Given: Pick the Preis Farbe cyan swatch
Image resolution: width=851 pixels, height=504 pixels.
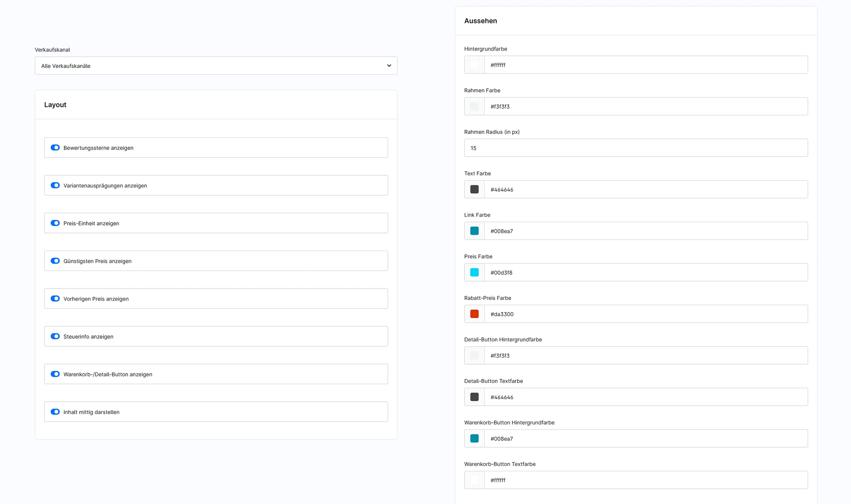Looking at the screenshot, I should [474, 273].
